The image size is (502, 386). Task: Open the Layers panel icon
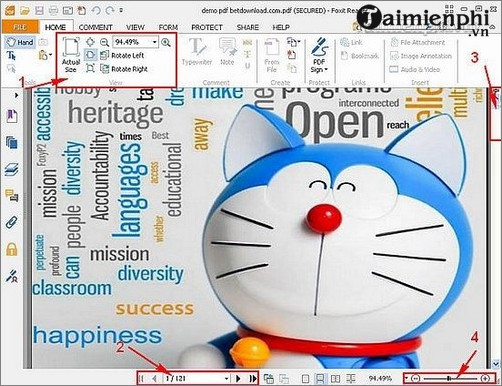(x=12, y=169)
